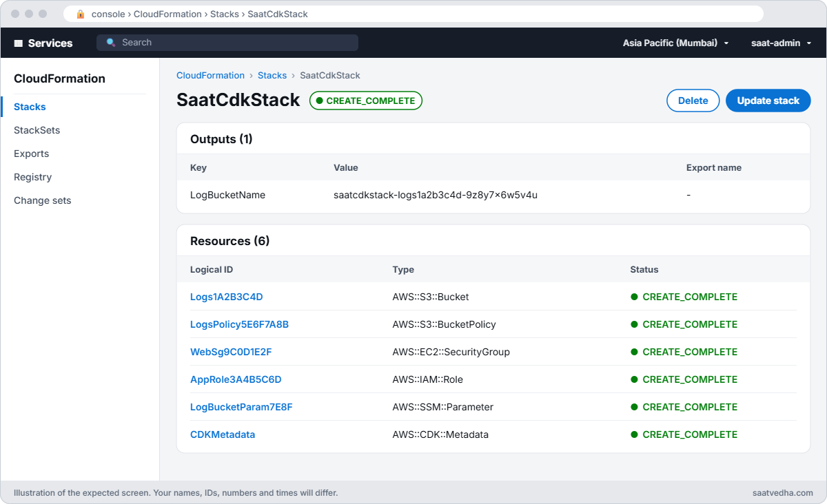Open the CDKMetadata resource link

(223, 434)
